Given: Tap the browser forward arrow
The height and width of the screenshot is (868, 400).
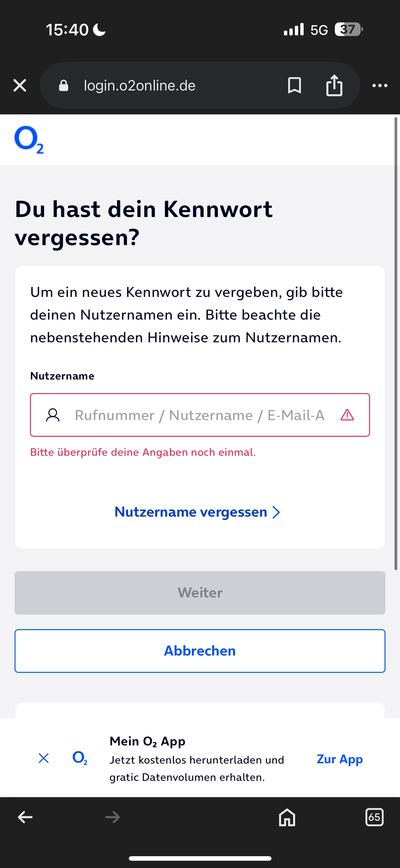Looking at the screenshot, I should 112,817.
